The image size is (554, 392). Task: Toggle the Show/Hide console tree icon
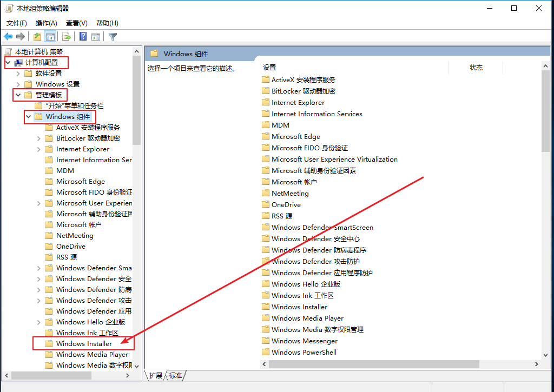point(50,37)
